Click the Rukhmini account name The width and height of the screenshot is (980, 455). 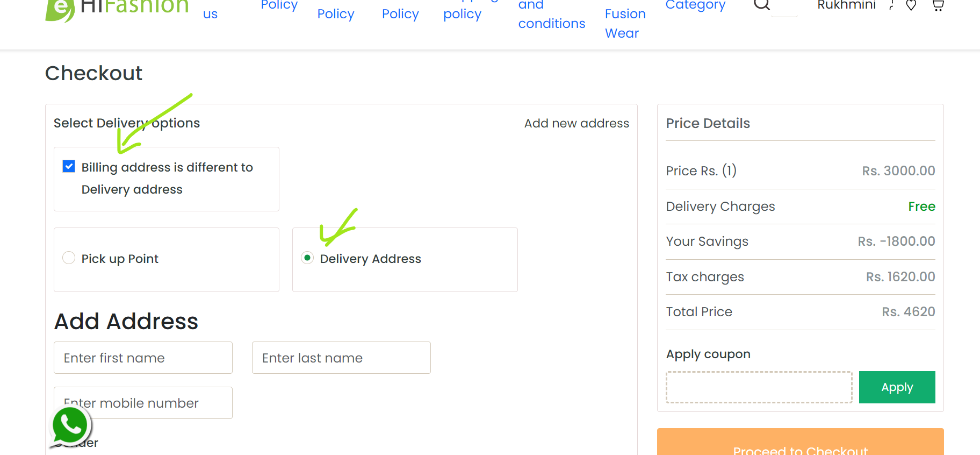[x=846, y=5]
